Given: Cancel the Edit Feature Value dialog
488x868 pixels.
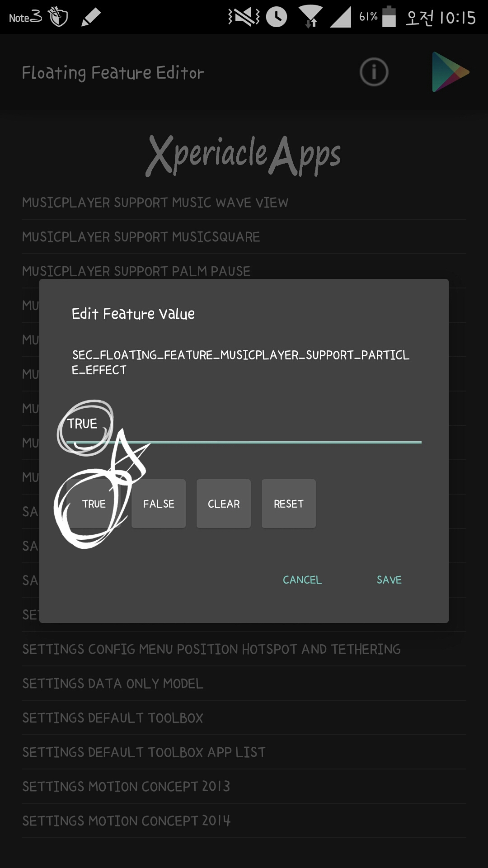Looking at the screenshot, I should 302,580.
